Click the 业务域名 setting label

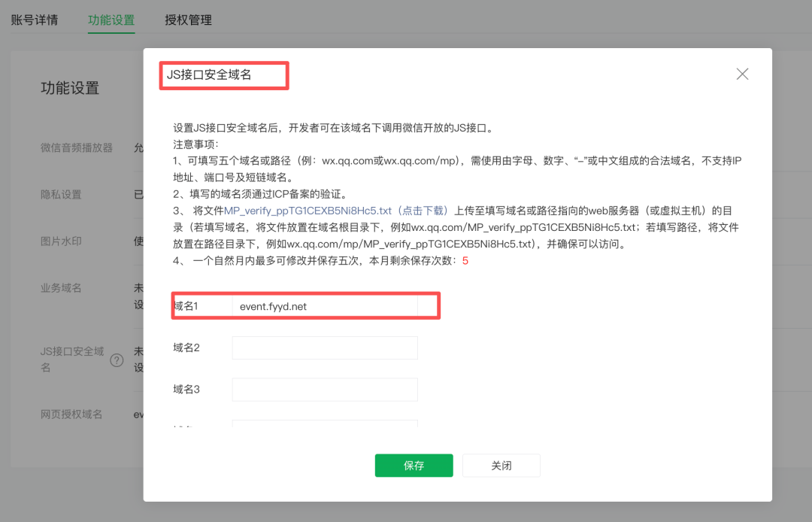pyautogui.click(x=61, y=288)
